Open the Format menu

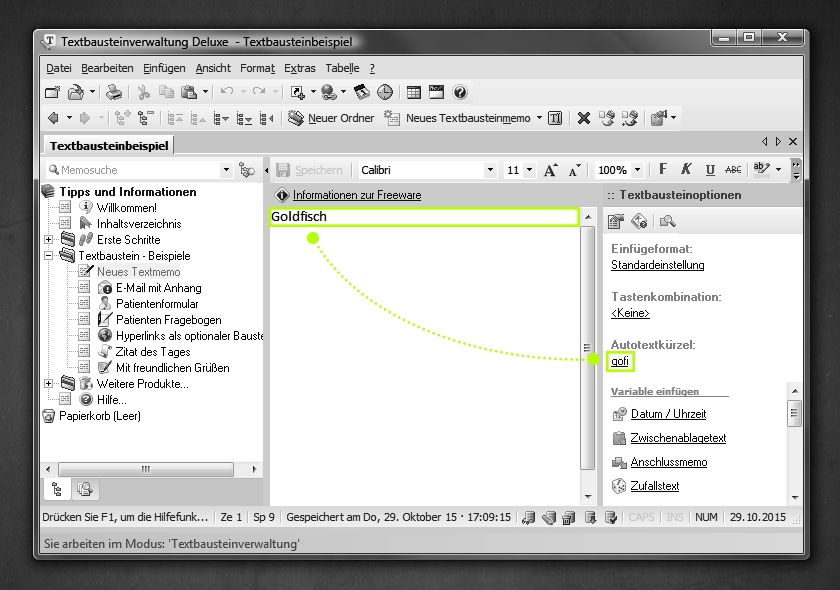tap(257, 68)
